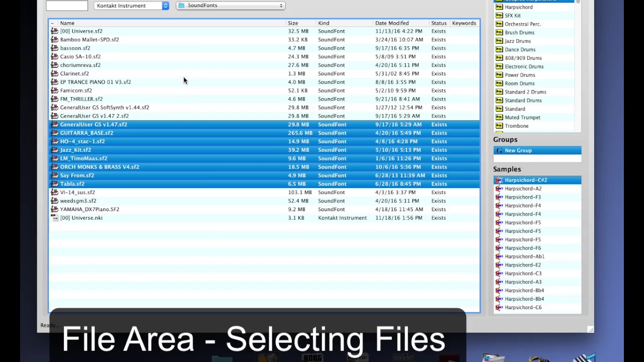Select Power Drums in the instrument list
Screen dimensions: 644x362
click(x=534, y=75)
